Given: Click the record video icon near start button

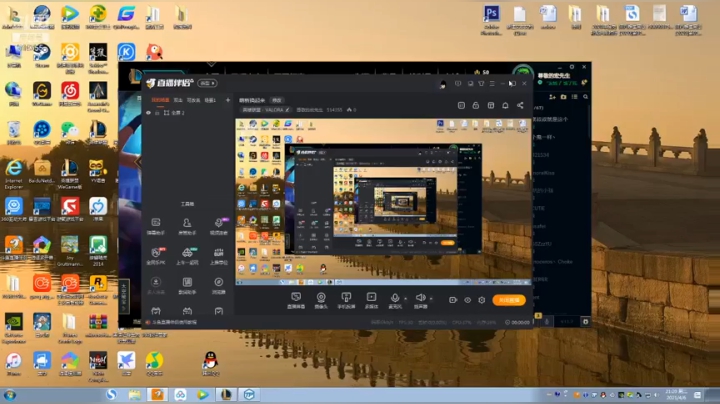Looking at the screenshot, I should pyautogui.click(x=453, y=300).
